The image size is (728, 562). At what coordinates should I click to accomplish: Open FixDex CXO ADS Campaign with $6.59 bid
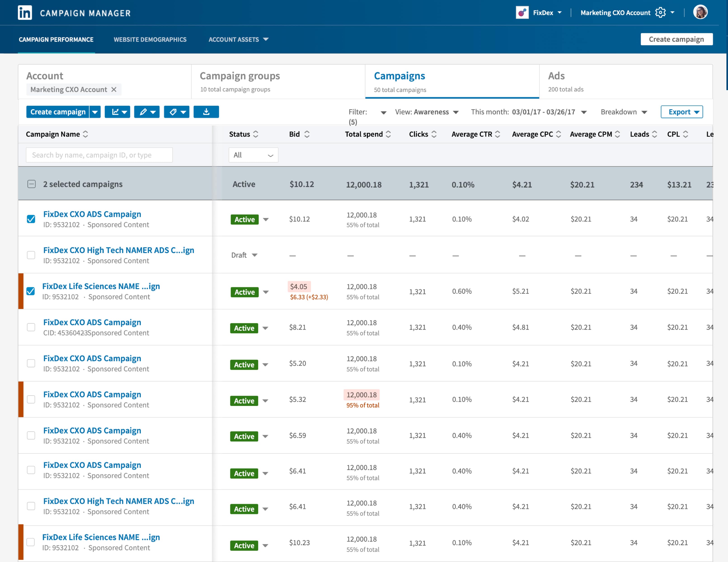click(x=92, y=430)
